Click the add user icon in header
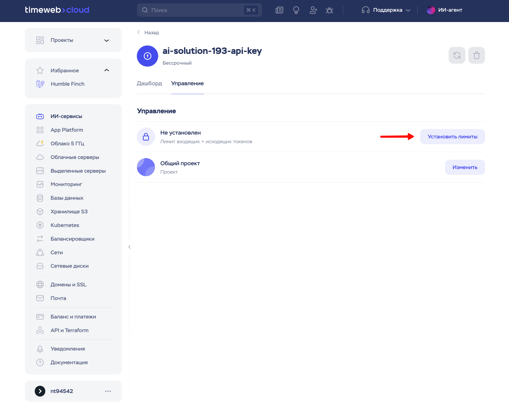 313,10
